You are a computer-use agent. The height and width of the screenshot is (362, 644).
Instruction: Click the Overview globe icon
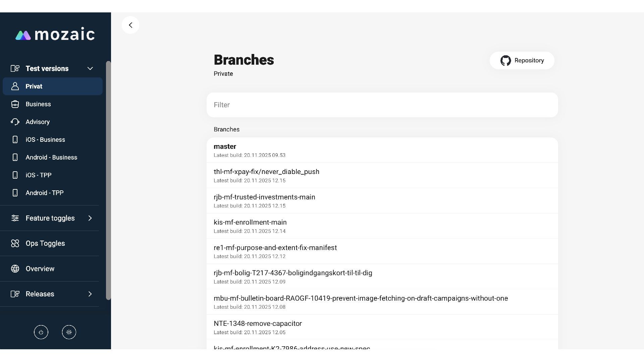pyautogui.click(x=15, y=269)
